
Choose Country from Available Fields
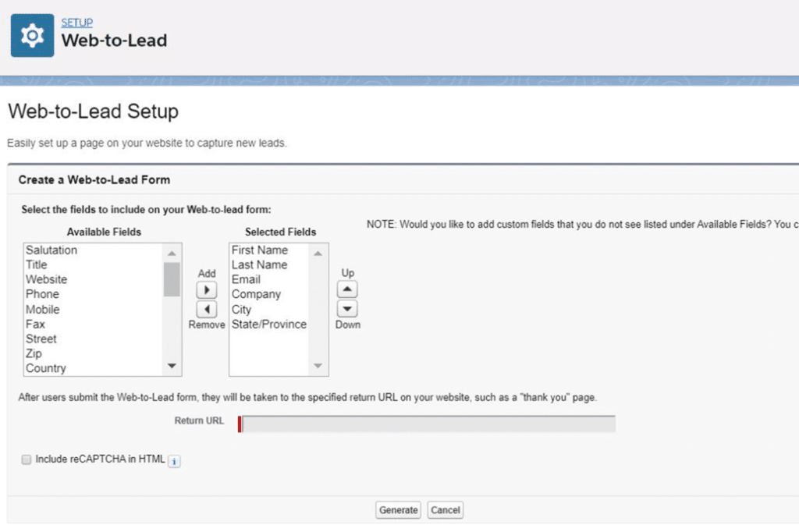(x=46, y=368)
